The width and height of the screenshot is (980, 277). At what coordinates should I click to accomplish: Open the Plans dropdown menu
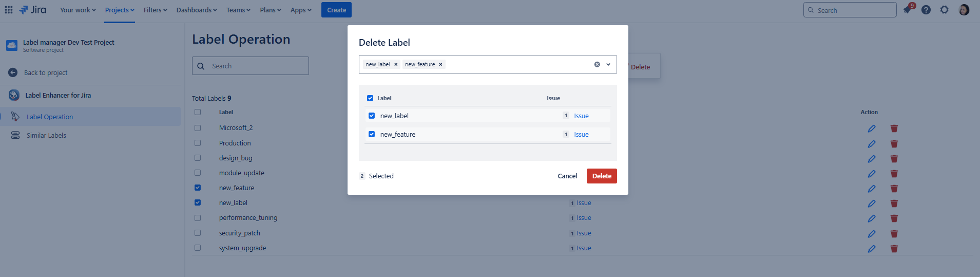click(271, 10)
